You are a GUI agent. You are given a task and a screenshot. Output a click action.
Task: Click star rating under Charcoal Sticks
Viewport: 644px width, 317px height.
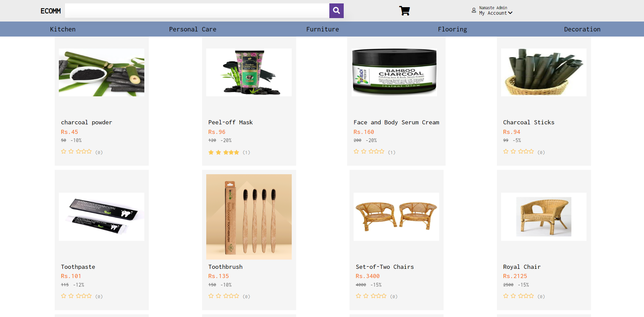[x=518, y=151]
